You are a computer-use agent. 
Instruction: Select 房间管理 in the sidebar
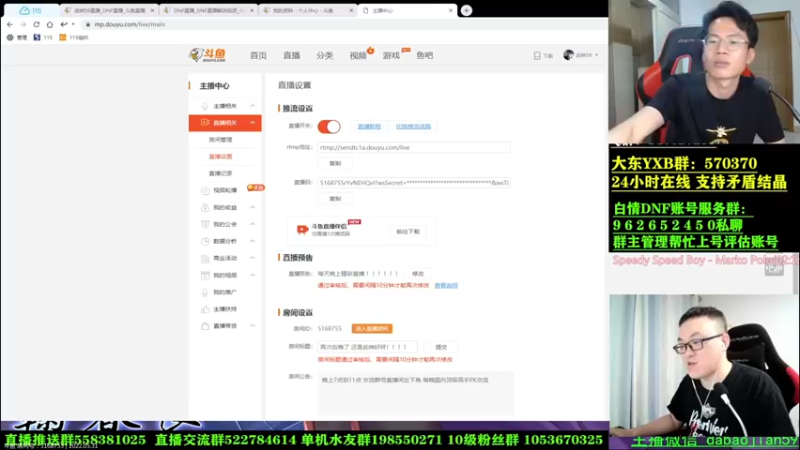point(220,139)
